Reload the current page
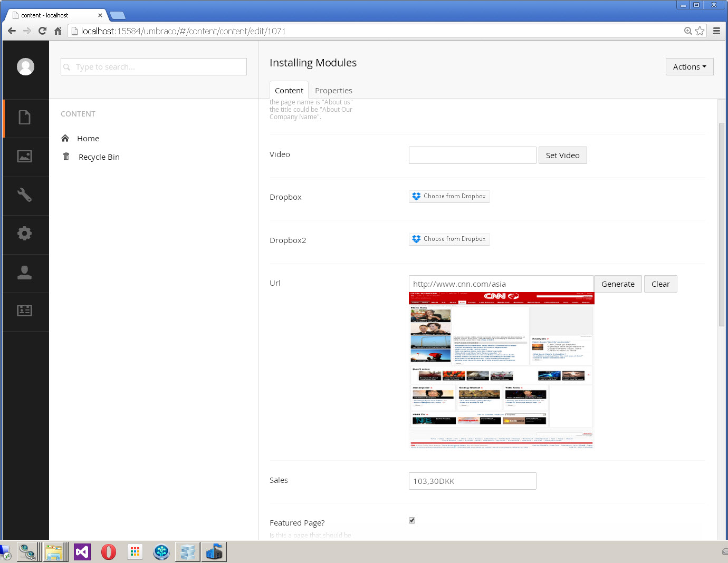This screenshot has width=728, height=563. pos(43,31)
